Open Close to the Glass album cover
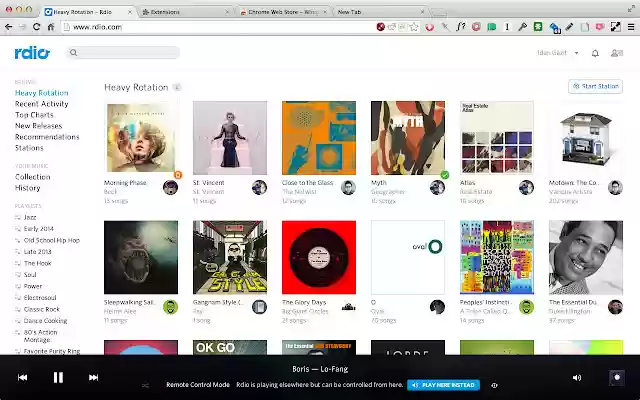640x400 pixels. (x=319, y=138)
